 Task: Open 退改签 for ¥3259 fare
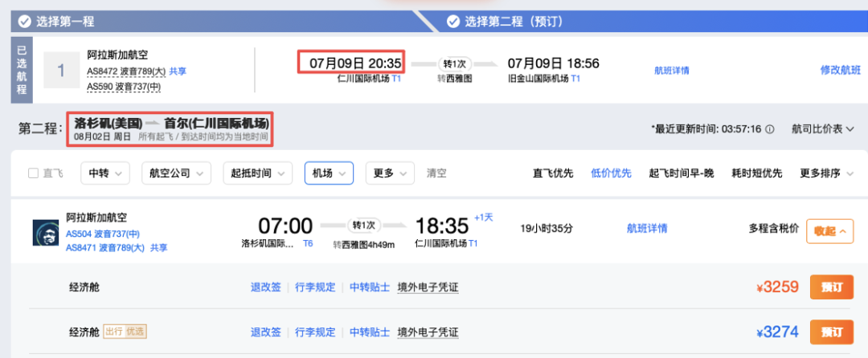(266, 287)
